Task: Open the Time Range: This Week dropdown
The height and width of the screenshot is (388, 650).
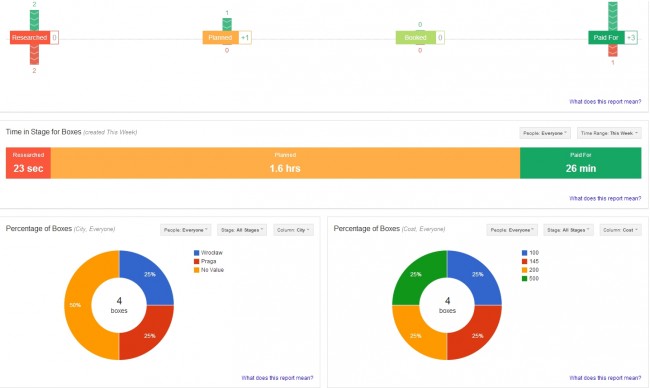Action: coord(609,133)
